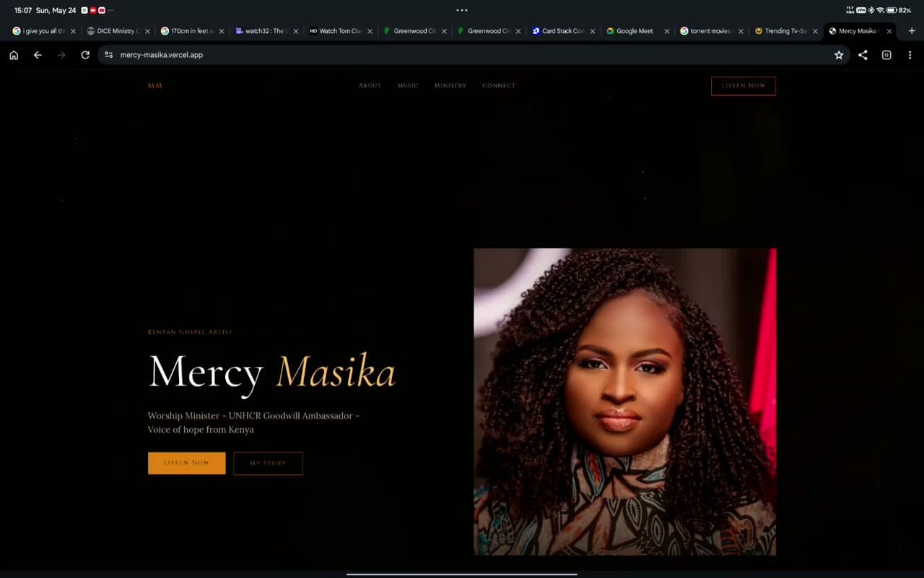Image resolution: width=924 pixels, height=578 pixels.
Task: Tap the 15:07 clock in the status bar
Action: 23,10
